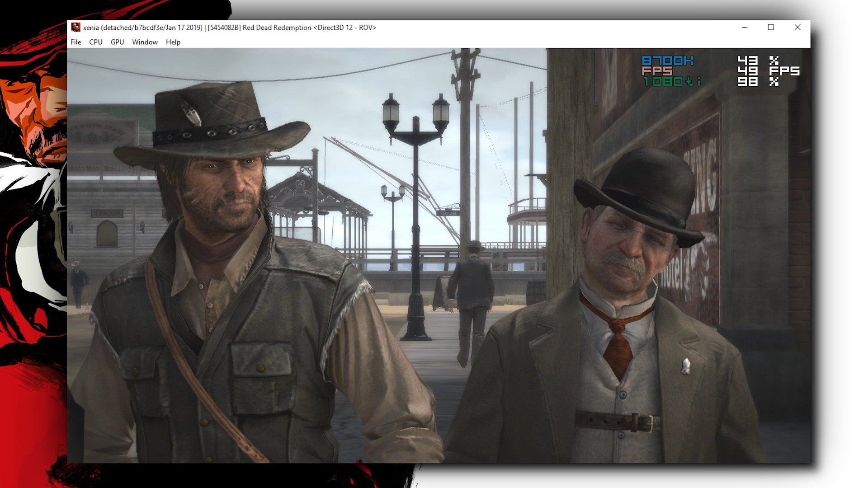Screen dimensions: 868x488
Task: Open the Help menu
Action: tap(173, 42)
